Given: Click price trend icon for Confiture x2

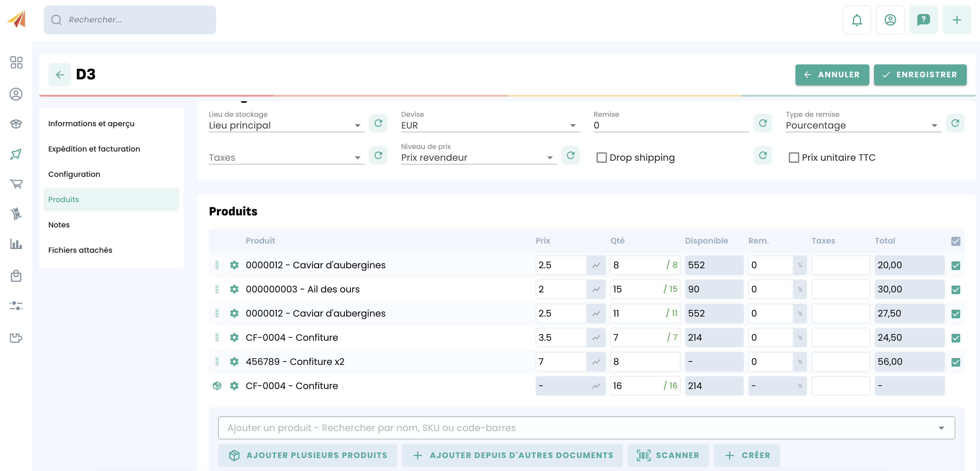Looking at the screenshot, I should click(x=596, y=362).
